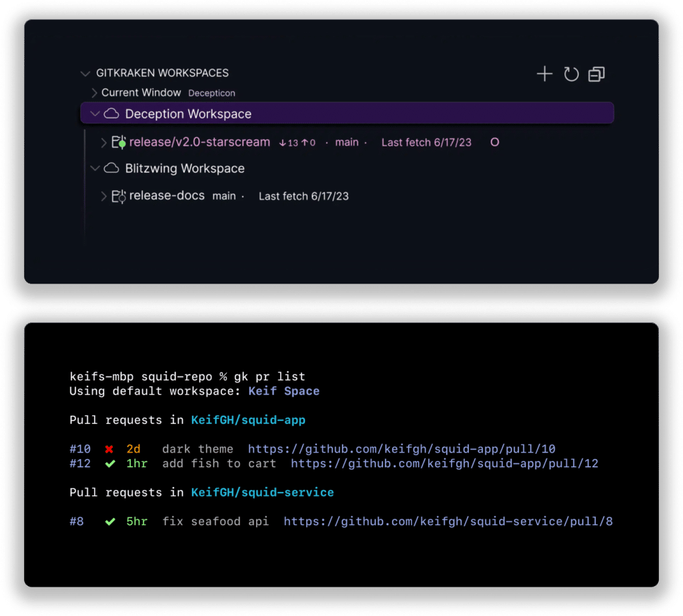The height and width of the screenshot is (616, 683).
Task: Click the Last fetch date on starscream row
Action: [x=426, y=143]
